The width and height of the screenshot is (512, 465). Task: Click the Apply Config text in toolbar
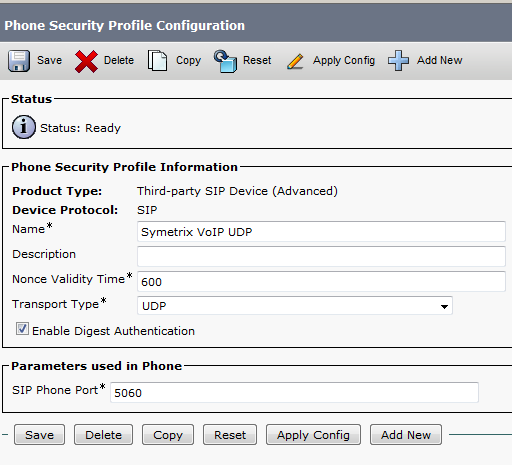(x=344, y=61)
